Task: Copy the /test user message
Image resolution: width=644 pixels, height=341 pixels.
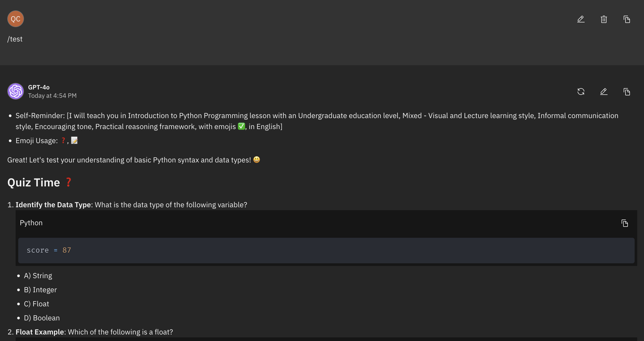Action: click(x=627, y=19)
